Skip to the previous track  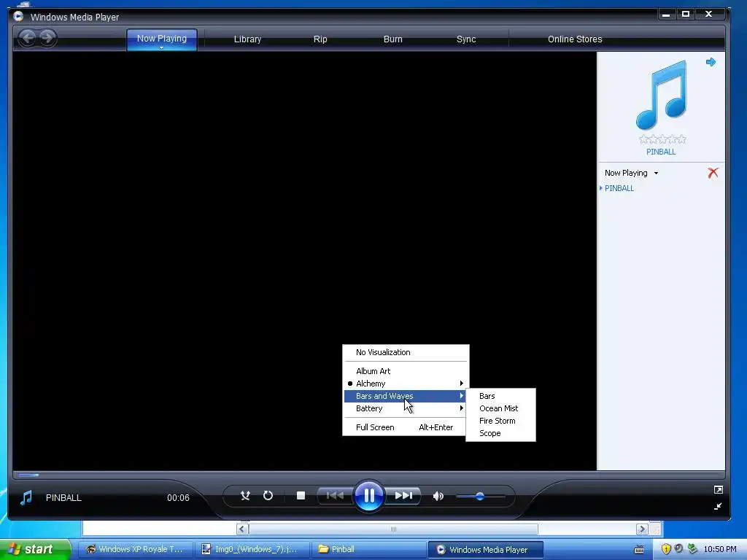click(335, 496)
